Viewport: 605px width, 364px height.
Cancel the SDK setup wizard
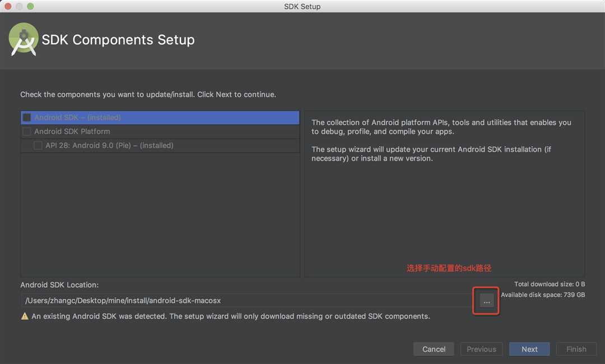pyautogui.click(x=434, y=349)
